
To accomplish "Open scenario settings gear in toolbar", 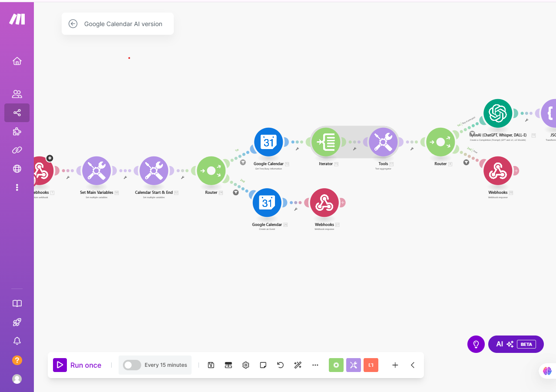I will pyautogui.click(x=246, y=365).
